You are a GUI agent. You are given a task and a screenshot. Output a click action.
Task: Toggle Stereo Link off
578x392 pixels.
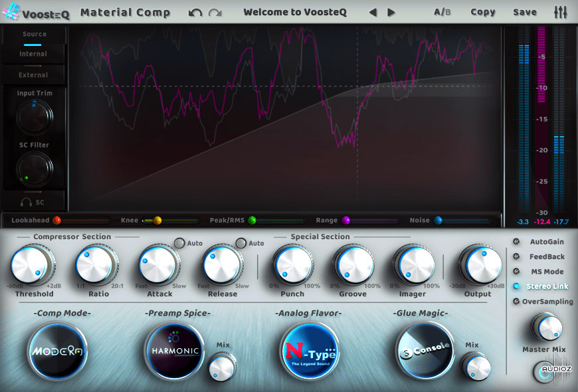click(x=517, y=286)
